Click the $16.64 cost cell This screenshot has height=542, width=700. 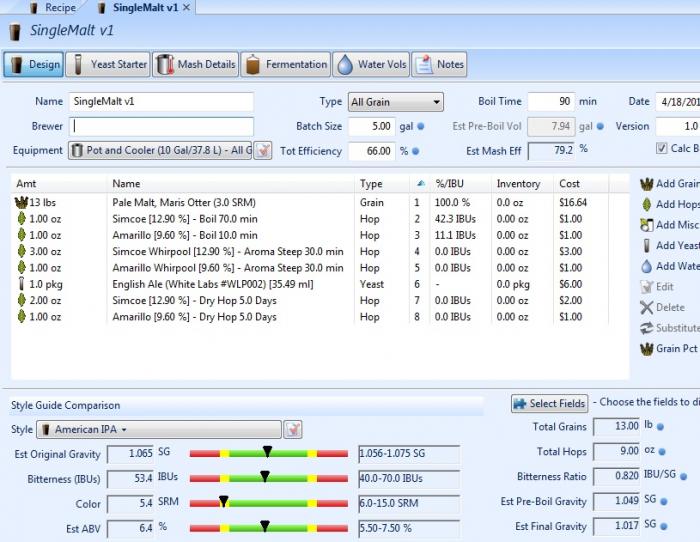coord(573,203)
